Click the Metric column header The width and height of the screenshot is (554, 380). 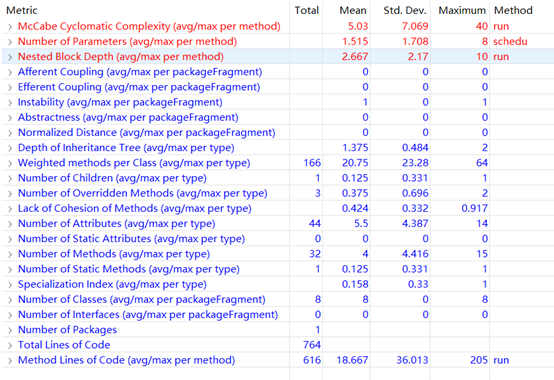click(x=22, y=10)
